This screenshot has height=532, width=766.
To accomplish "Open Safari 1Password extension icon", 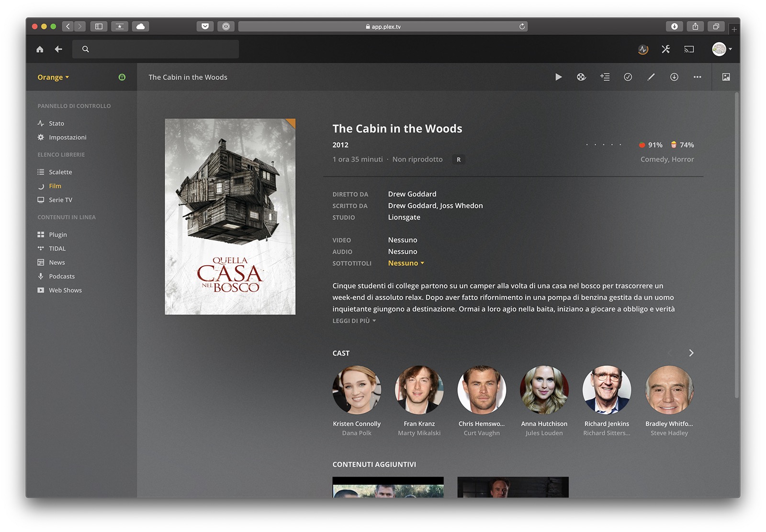I will click(226, 26).
